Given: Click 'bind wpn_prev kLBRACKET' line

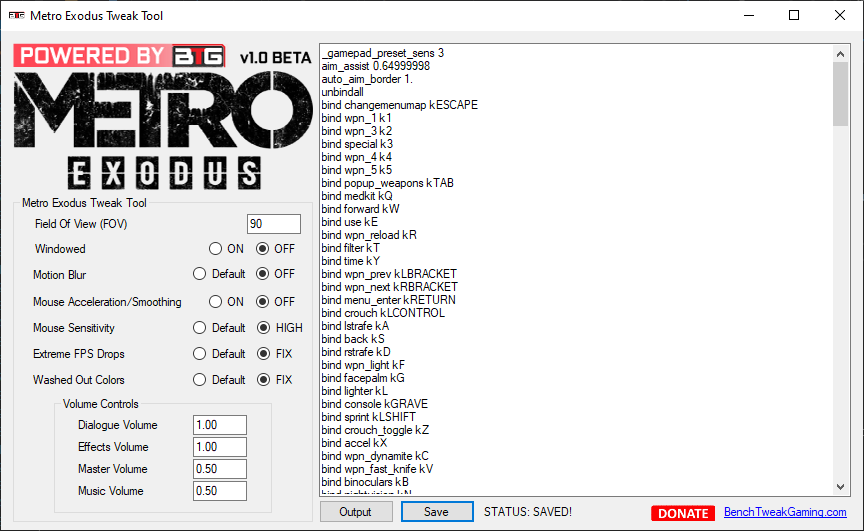Looking at the screenshot, I should pyautogui.click(x=389, y=274).
